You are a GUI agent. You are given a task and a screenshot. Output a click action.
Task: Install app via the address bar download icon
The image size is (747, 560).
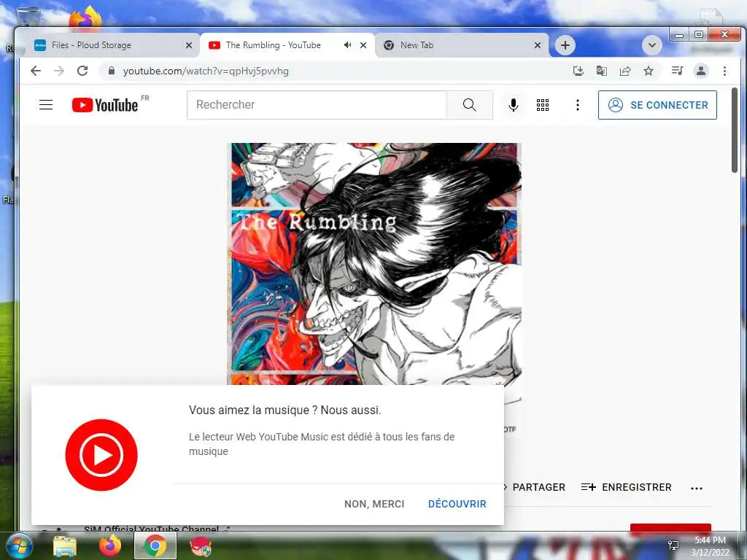pos(578,71)
